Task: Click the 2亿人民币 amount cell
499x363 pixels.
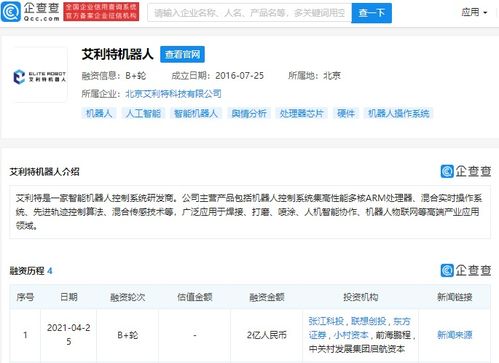Action: (x=267, y=335)
